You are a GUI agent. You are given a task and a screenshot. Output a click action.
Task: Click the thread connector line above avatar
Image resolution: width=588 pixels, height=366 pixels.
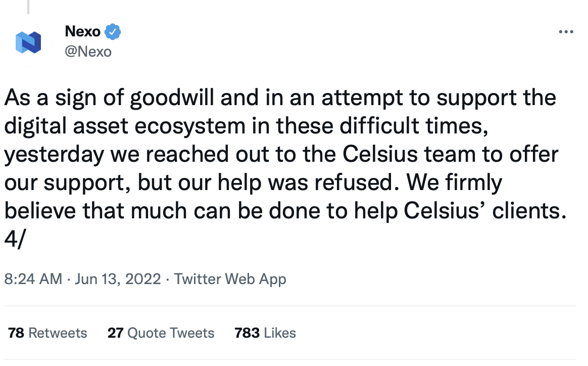coord(28,7)
